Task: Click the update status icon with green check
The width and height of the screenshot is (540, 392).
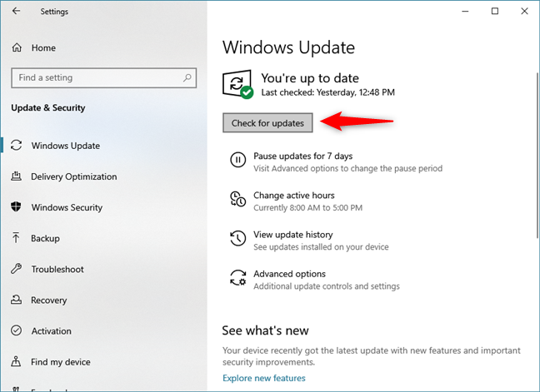Action: click(238, 84)
